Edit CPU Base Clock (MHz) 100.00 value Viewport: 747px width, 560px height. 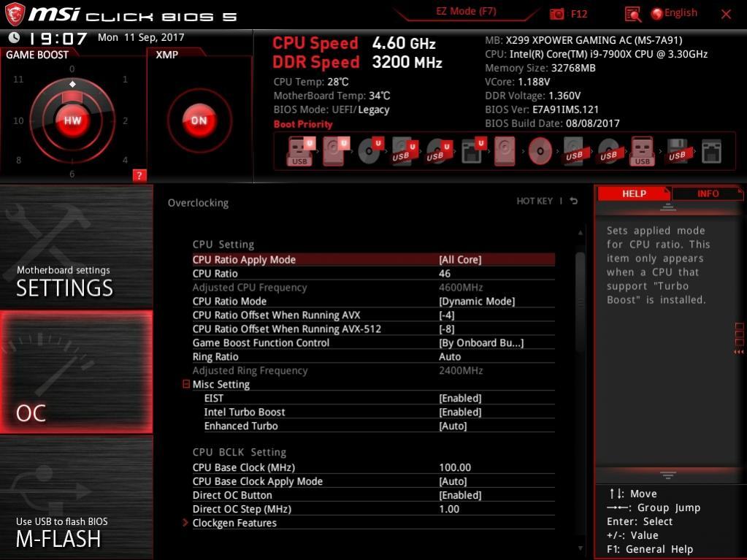point(455,467)
